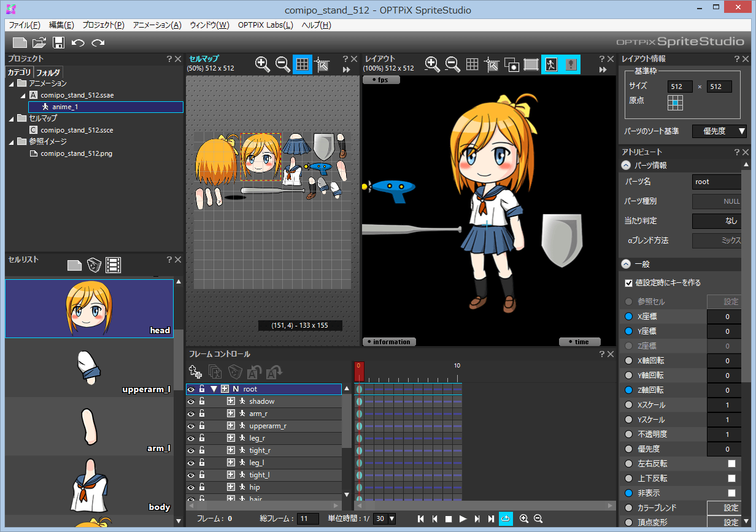
Task: Collapse the 一般 attribute section
Action: (626, 264)
